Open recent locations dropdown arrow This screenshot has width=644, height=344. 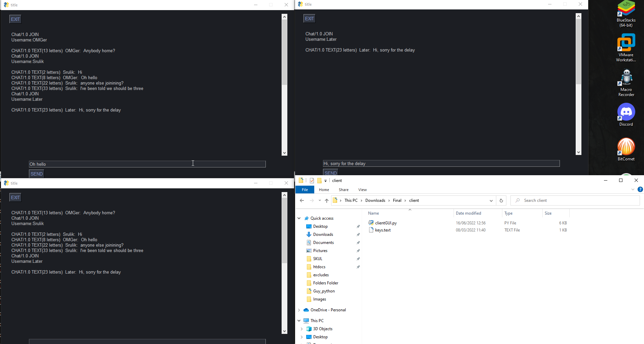(x=319, y=200)
